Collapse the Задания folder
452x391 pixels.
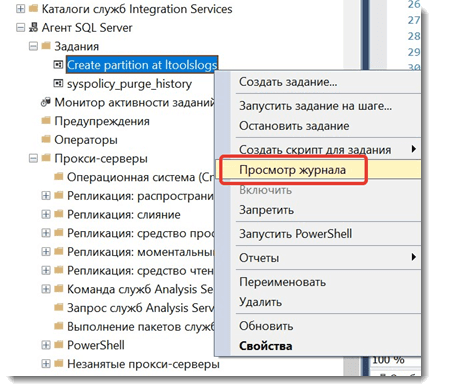33,46
